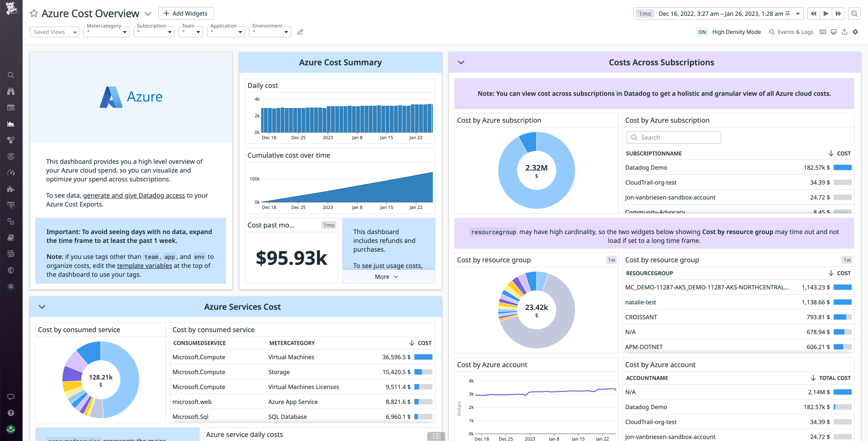Open the dashboard settings gear
This screenshot has height=441, width=868.
(855, 32)
